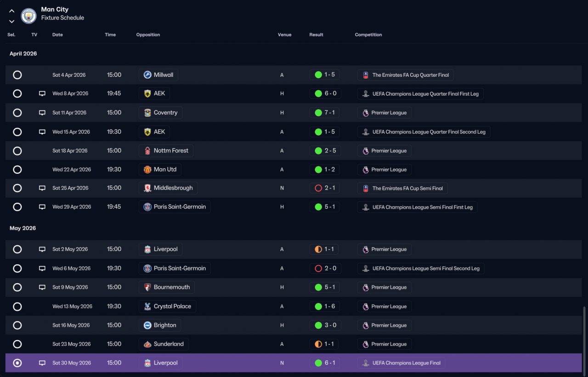Select the Millwall fixture radio button
Image resolution: width=588 pixels, height=377 pixels.
coord(17,75)
